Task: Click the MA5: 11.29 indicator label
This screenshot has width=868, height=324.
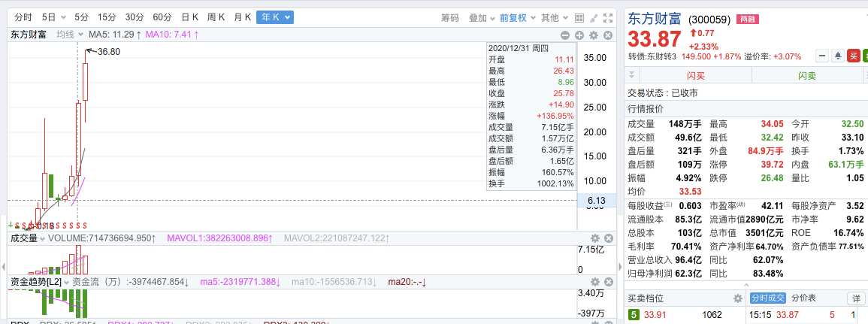Action: [x=115, y=35]
